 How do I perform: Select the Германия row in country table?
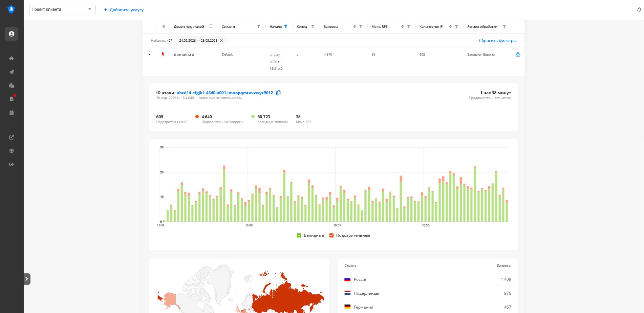tap(428, 307)
